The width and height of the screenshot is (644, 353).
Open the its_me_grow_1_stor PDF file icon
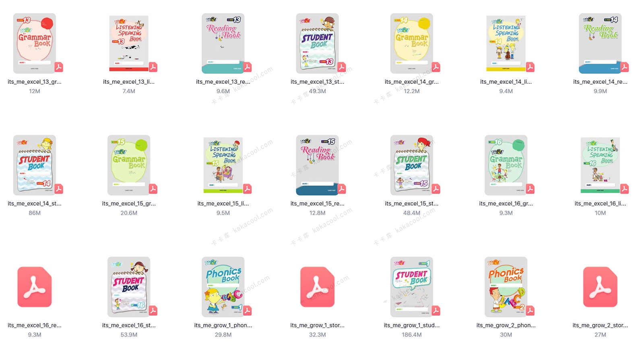(317, 287)
